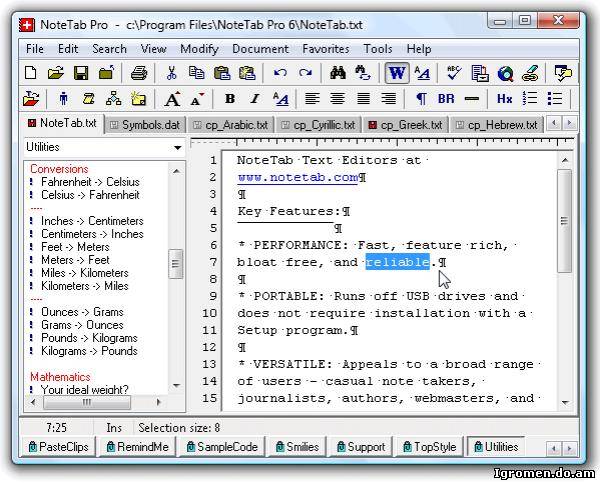Viewport: 600px width, 483px height.
Task: Open PasteClips library tab
Action: 59,447
